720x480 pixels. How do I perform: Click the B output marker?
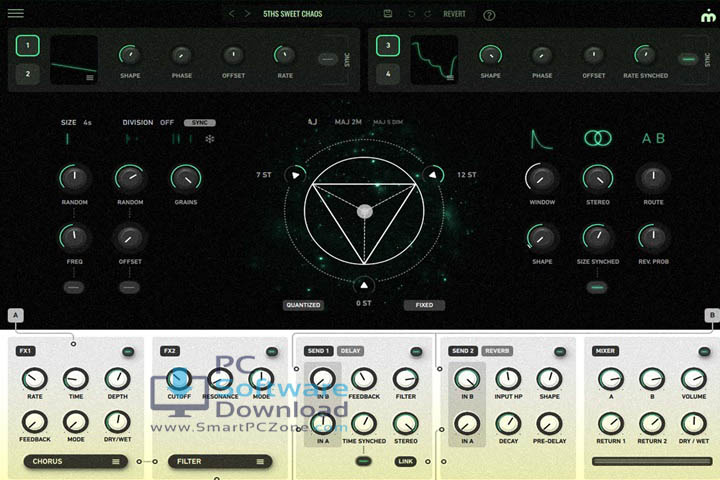click(712, 315)
